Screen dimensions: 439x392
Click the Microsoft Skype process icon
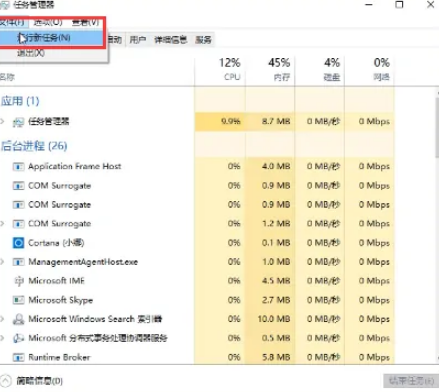(x=18, y=300)
